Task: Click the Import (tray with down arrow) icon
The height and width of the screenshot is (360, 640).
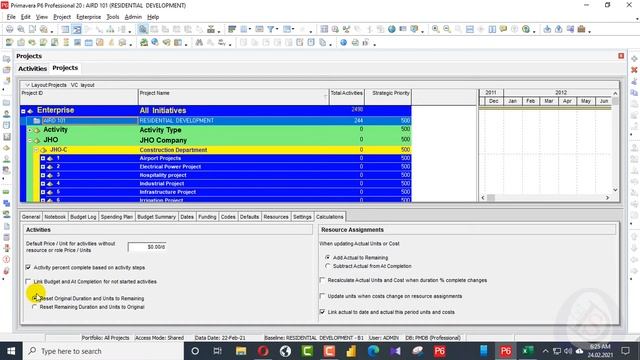Action: [x=547, y=29]
